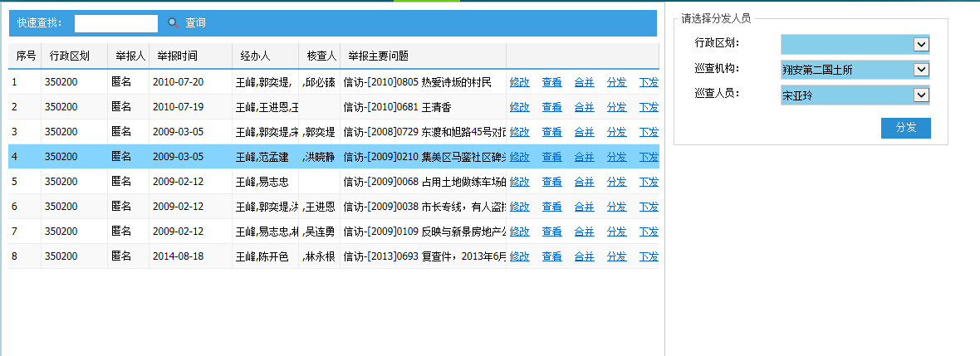The width and height of the screenshot is (980, 356).
Task: Click 查看 link in row 5
Action: tap(552, 182)
